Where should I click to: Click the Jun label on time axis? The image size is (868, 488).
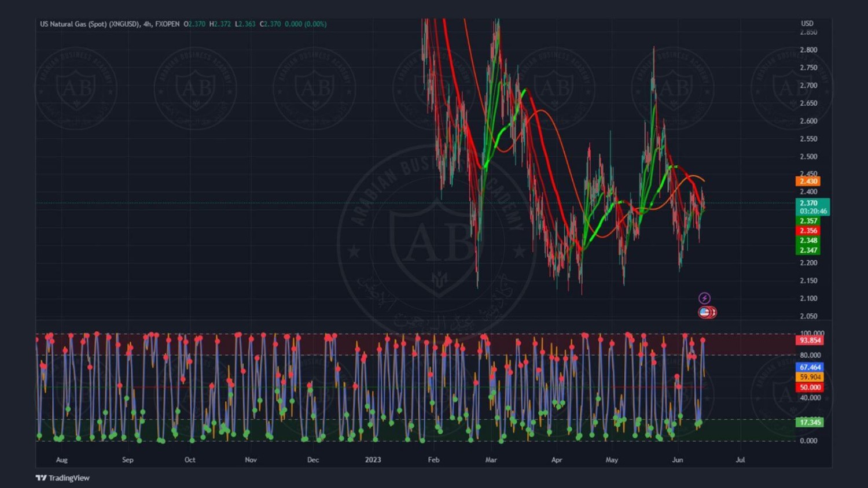click(x=678, y=460)
